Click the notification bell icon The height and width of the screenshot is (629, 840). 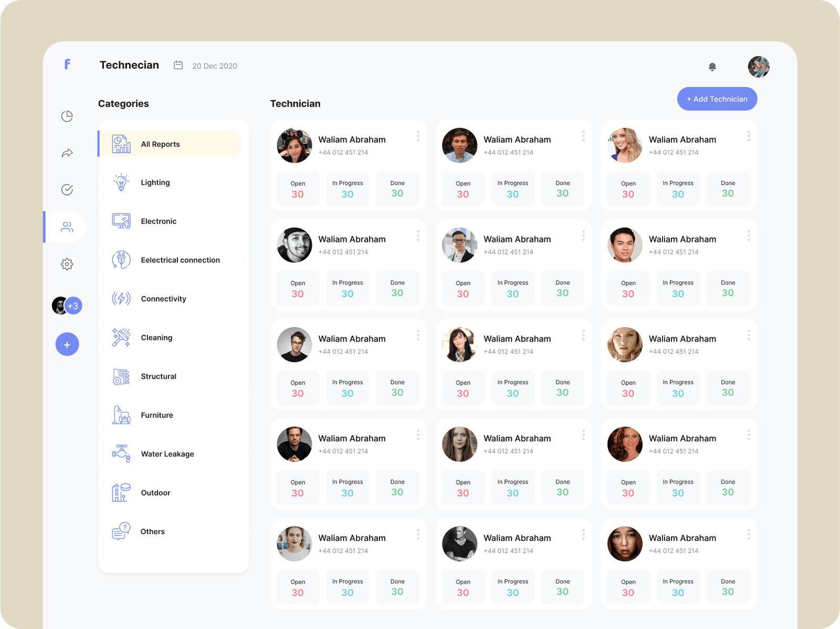tap(712, 67)
